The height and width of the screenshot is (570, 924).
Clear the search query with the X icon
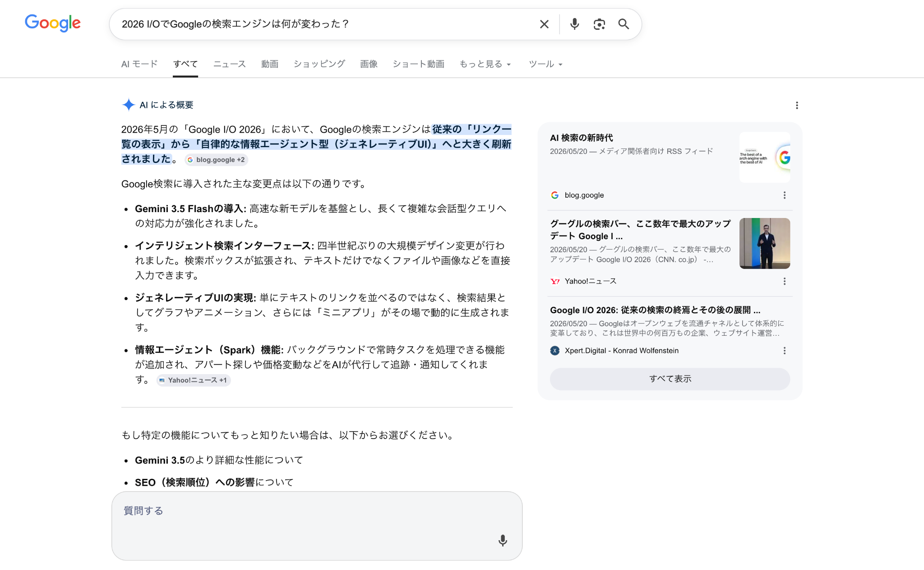(544, 24)
